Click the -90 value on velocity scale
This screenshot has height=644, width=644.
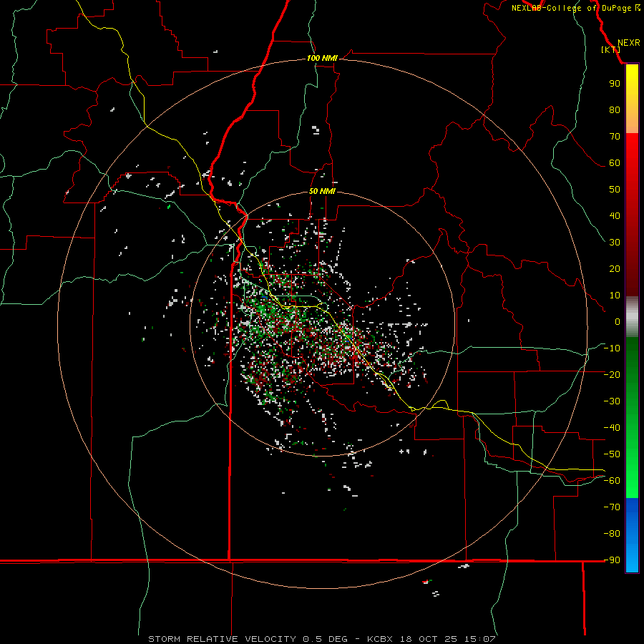612,560
